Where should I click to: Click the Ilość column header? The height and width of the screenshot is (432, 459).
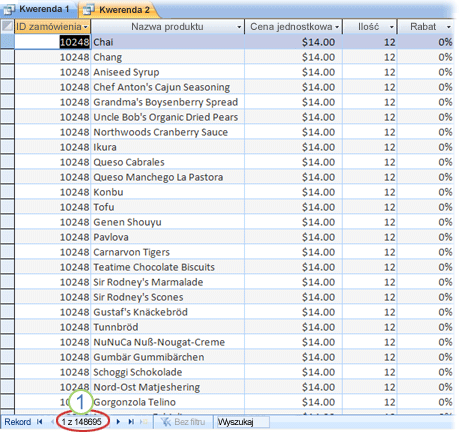click(370, 27)
